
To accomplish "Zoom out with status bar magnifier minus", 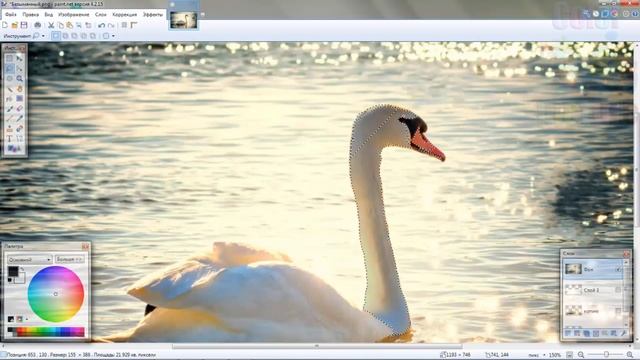I will pos(581,355).
